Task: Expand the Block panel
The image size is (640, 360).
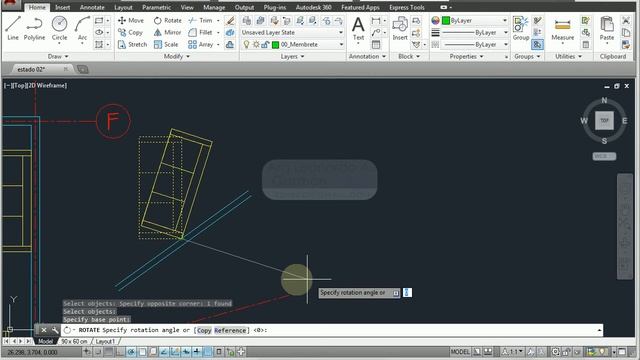Action: (409, 56)
